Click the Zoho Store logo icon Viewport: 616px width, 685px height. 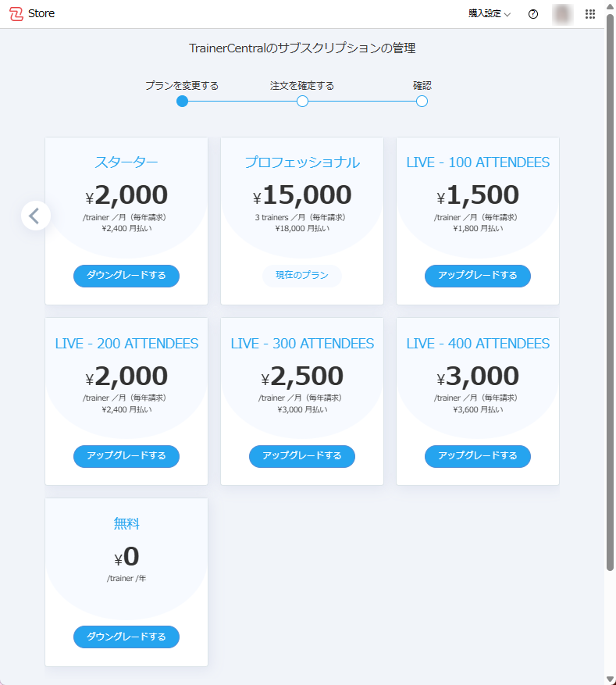pos(16,14)
